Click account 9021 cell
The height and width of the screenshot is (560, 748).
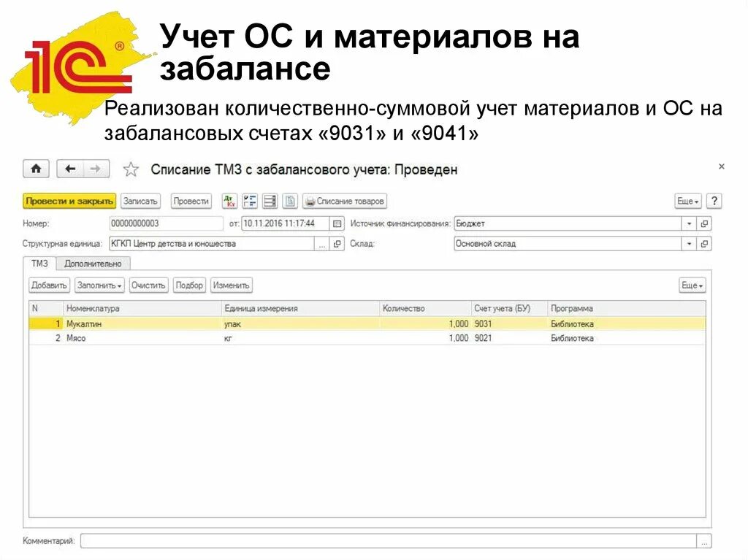509,338
